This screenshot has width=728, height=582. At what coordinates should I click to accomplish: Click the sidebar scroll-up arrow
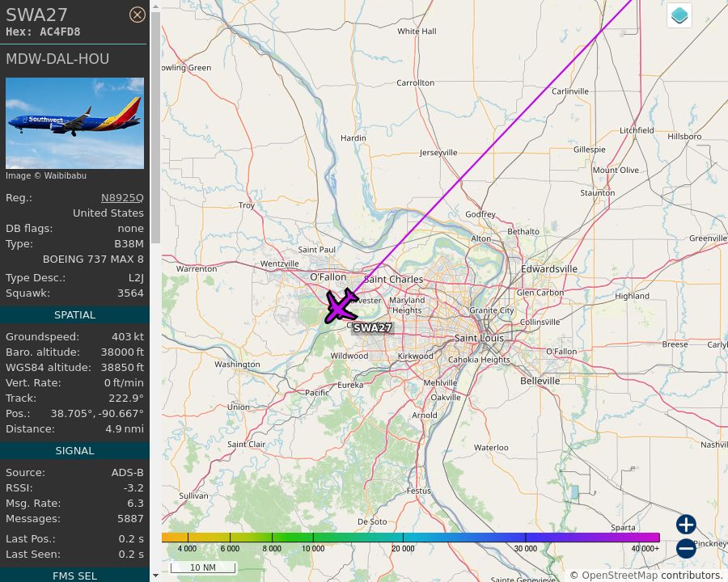click(x=155, y=6)
